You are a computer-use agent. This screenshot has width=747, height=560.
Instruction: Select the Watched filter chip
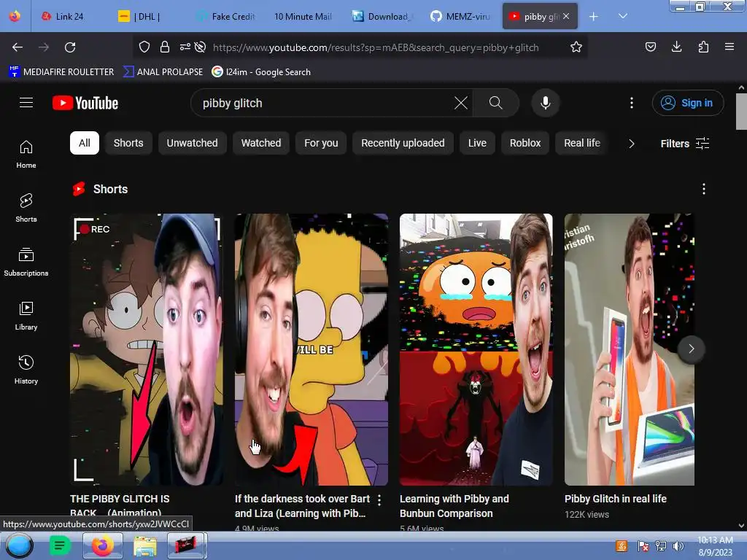coord(261,143)
